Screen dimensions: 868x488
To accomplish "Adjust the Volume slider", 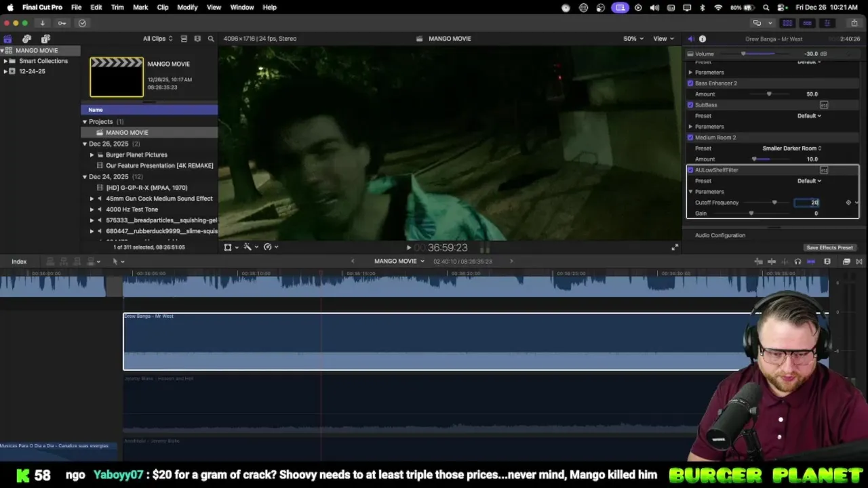I will click(743, 54).
